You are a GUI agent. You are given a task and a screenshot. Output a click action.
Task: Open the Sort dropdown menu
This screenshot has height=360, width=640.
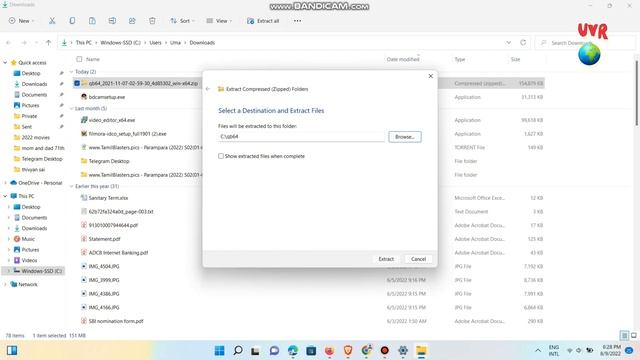click(182, 21)
